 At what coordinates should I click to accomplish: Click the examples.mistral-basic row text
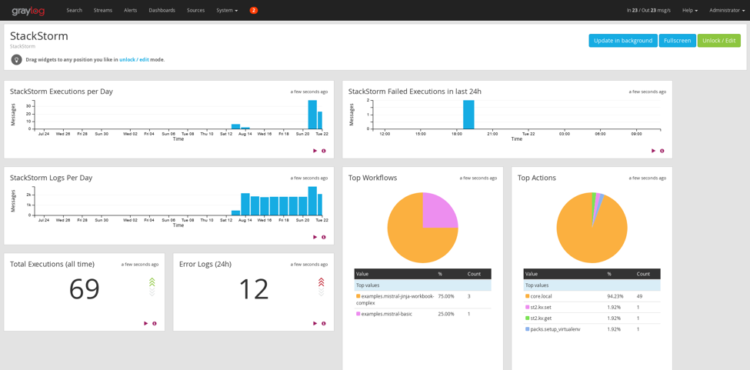pyautogui.click(x=386, y=314)
